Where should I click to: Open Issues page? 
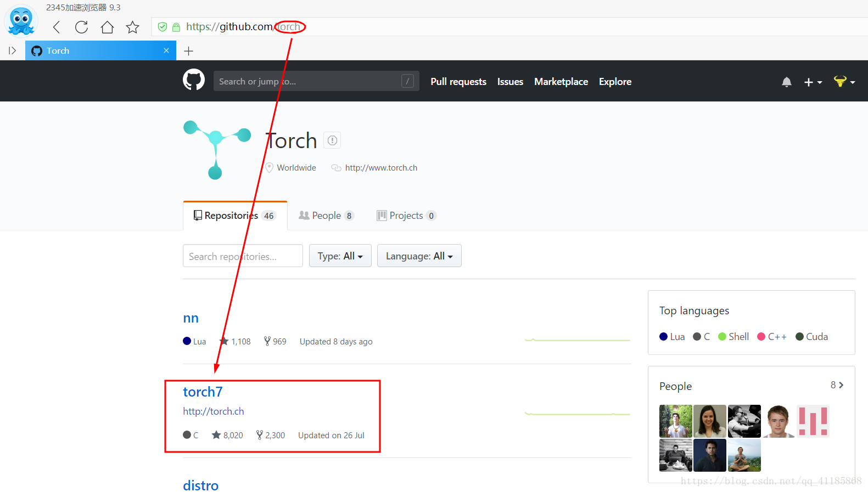tap(510, 82)
